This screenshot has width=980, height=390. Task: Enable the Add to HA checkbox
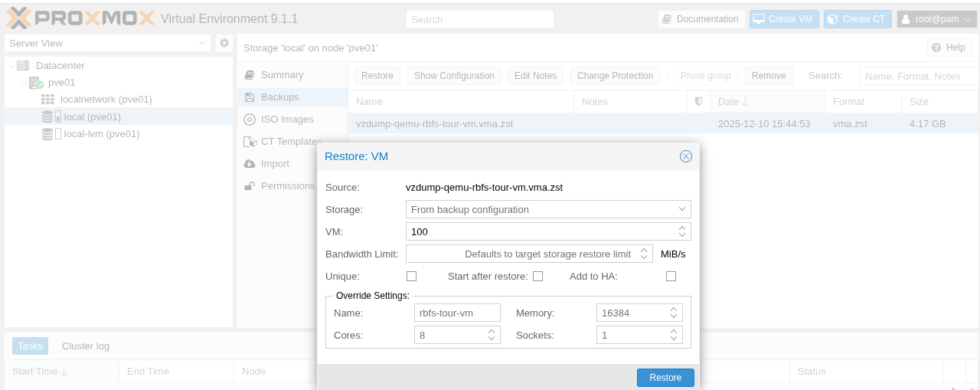pyautogui.click(x=671, y=276)
